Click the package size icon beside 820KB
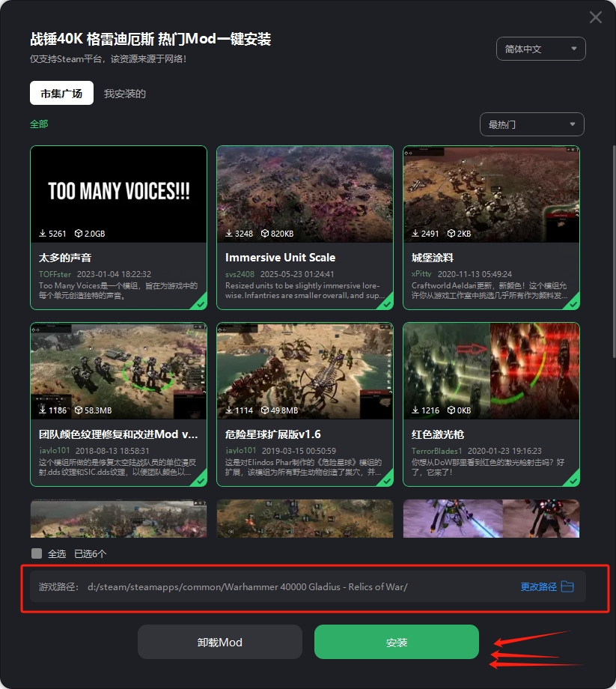The height and width of the screenshot is (689, 616). [265, 234]
